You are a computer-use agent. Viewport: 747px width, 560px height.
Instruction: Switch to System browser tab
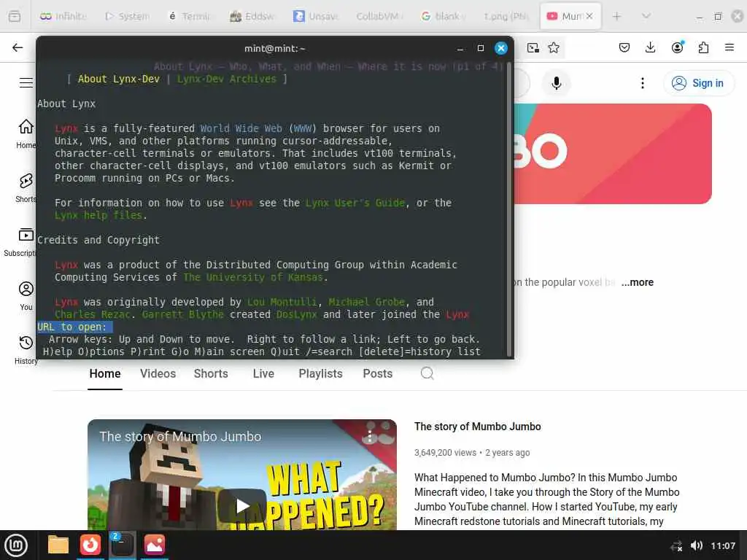pos(127,16)
